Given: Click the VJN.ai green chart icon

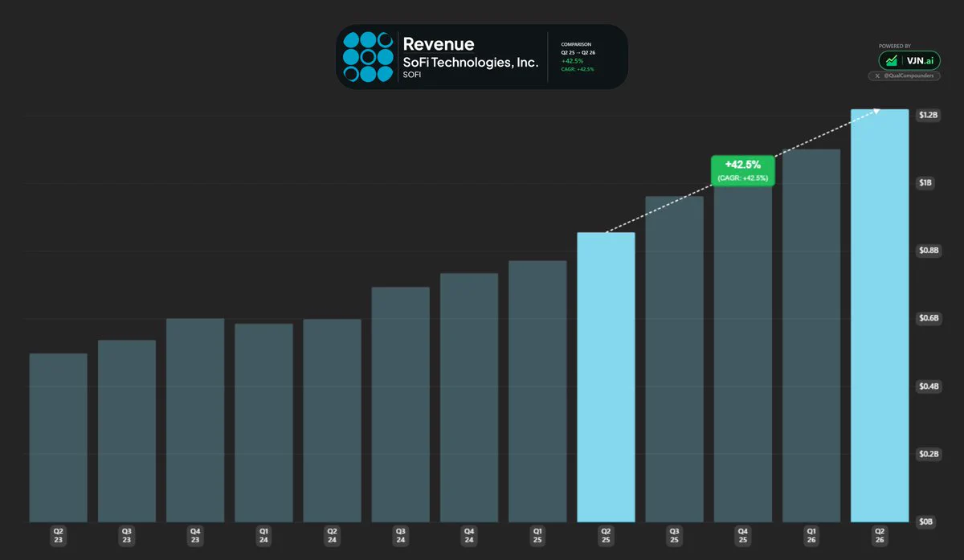Looking at the screenshot, I should [893, 61].
